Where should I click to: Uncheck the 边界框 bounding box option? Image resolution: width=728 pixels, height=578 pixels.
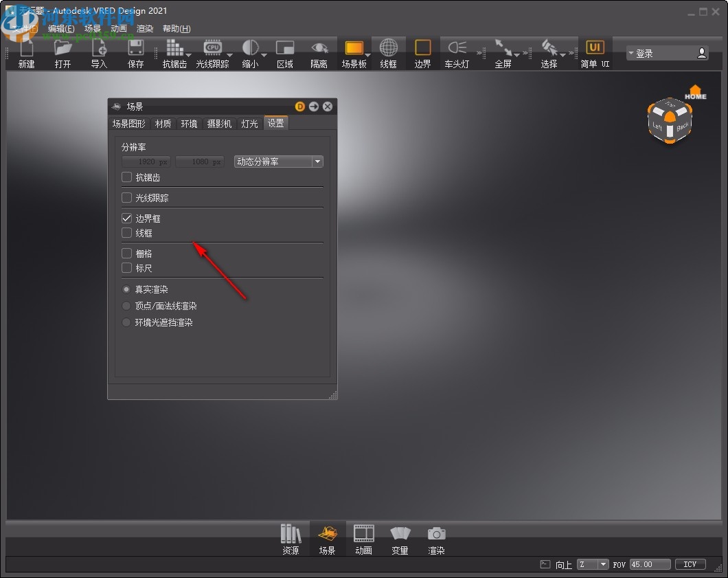click(x=126, y=218)
